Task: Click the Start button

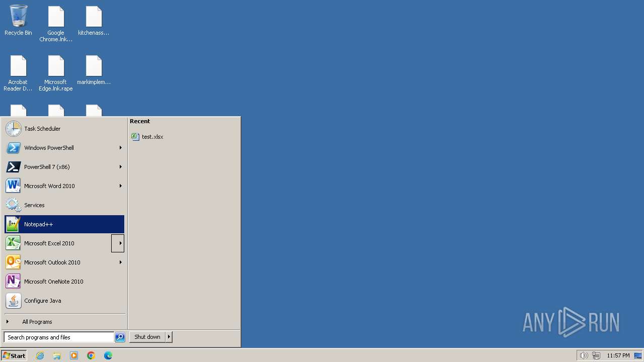Action: click(x=14, y=355)
